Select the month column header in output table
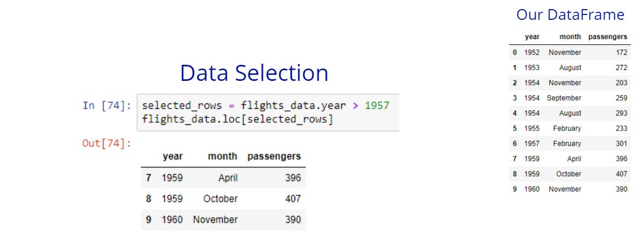This screenshot has height=233, width=644. click(x=222, y=156)
